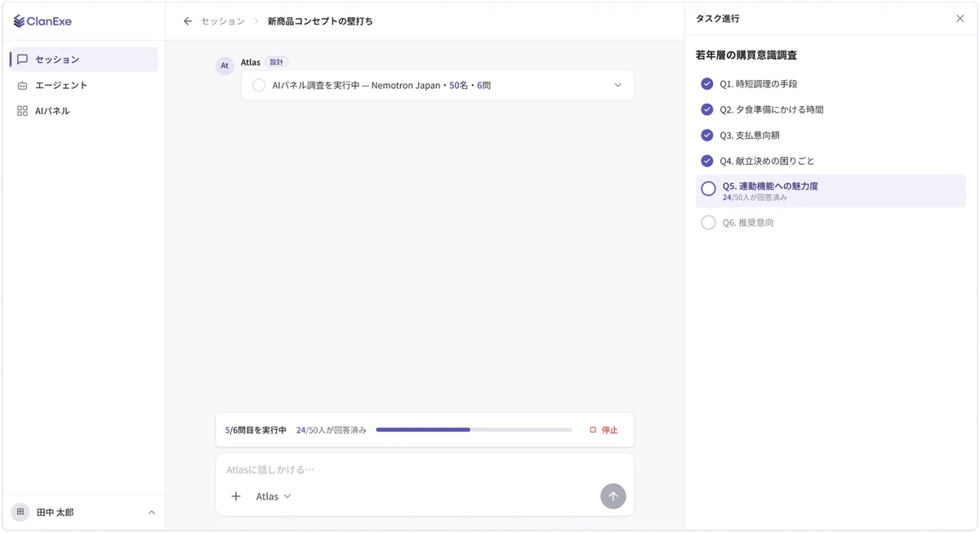Screen dimensions: 980x533
Task: Open エージェント in the sidebar
Action: [83, 85]
